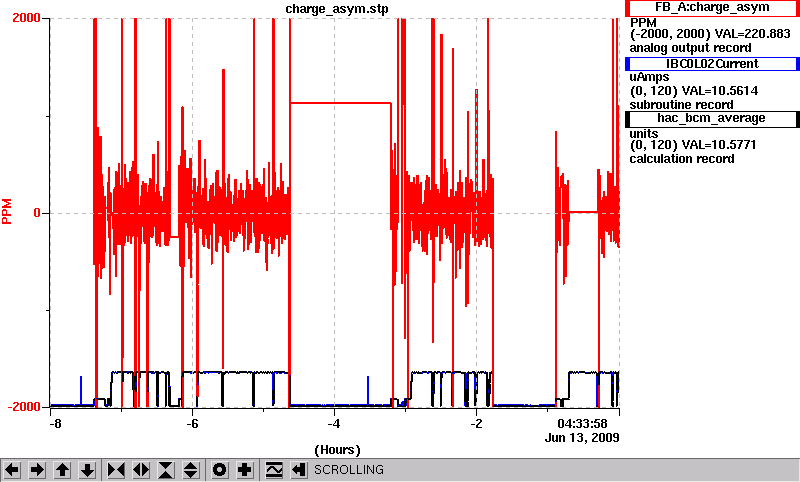Click the -2 tick label on time axis
The image size is (800, 482).
[476, 424]
